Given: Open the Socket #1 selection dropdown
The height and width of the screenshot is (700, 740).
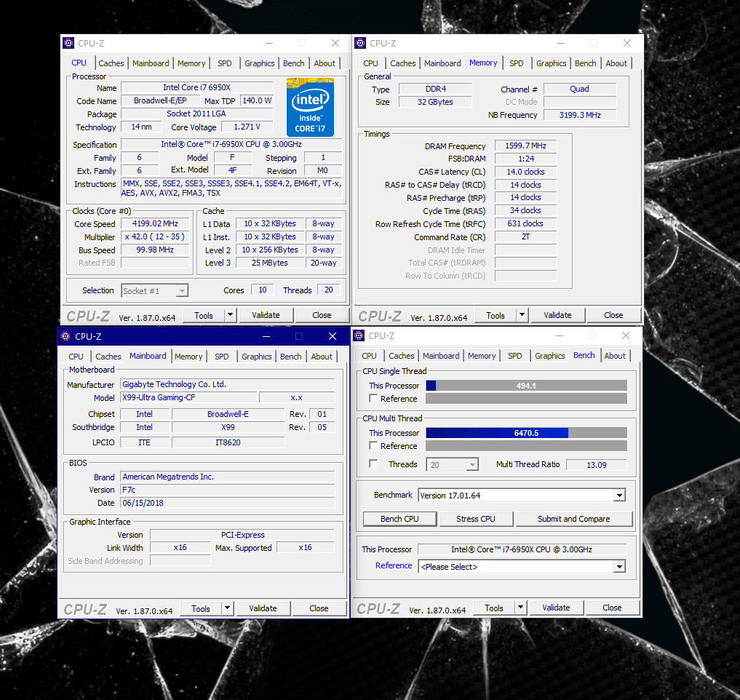Looking at the screenshot, I should coord(182,291).
